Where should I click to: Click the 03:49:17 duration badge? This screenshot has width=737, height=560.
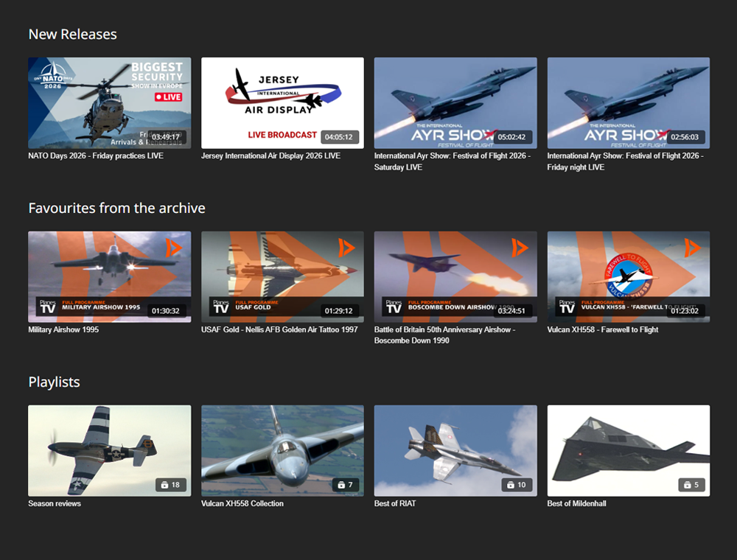click(x=166, y=137)
